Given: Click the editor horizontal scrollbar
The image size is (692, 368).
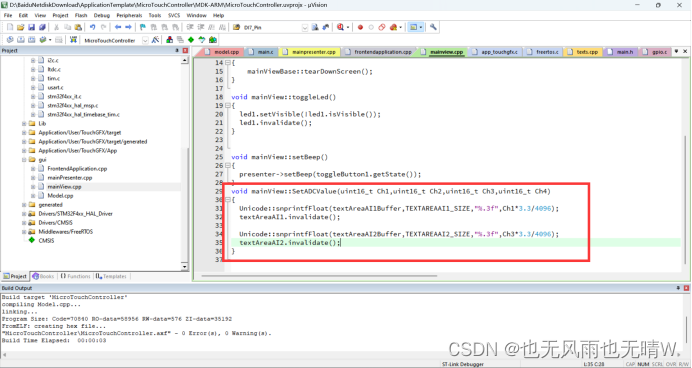Looking at the screenshot, I should (x=320, y=276).
